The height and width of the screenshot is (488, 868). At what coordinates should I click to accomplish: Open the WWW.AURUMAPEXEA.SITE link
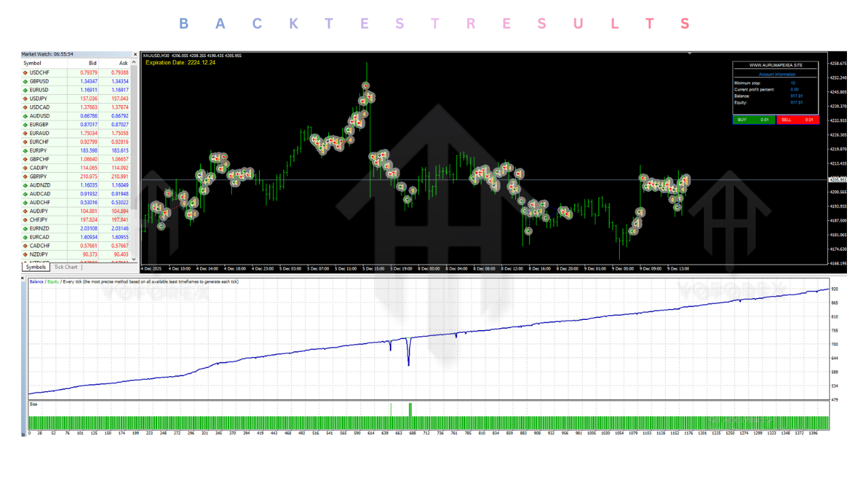point(776,65)
